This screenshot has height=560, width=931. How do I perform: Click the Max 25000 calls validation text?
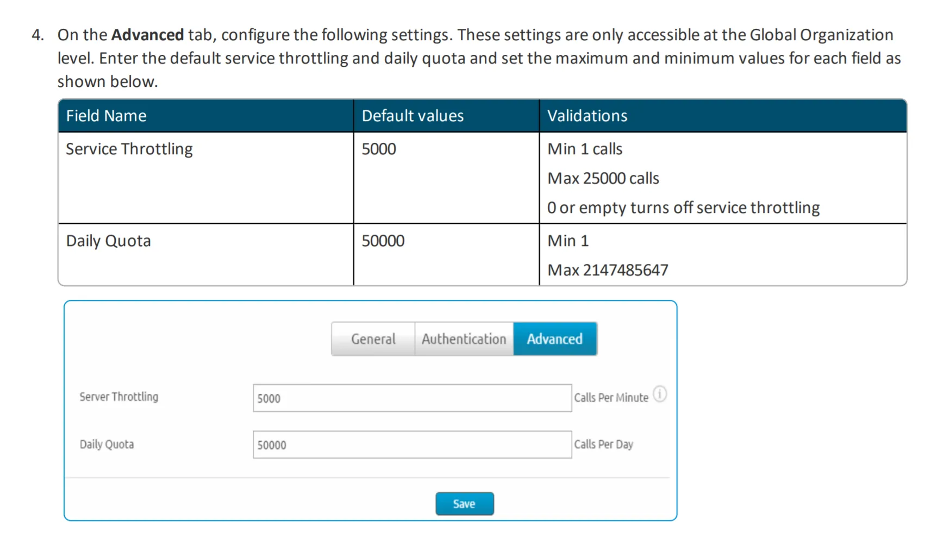tap(603, 178)
